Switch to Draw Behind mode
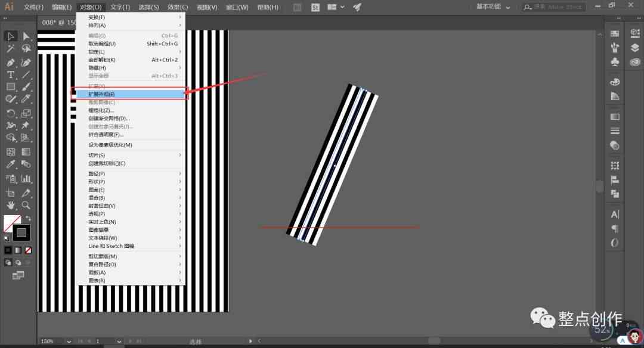644x348 pixels. point(18,263)
